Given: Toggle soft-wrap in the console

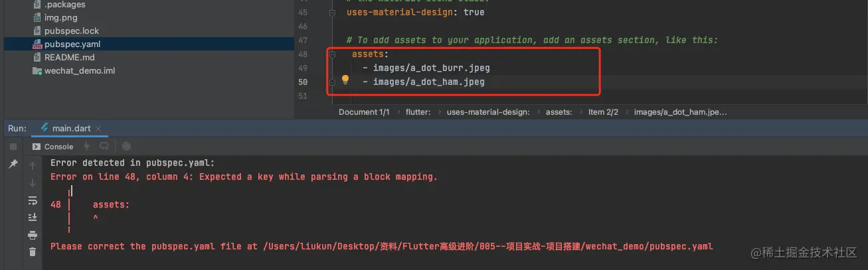Looking at the screenshot, I should click(33, 200).
